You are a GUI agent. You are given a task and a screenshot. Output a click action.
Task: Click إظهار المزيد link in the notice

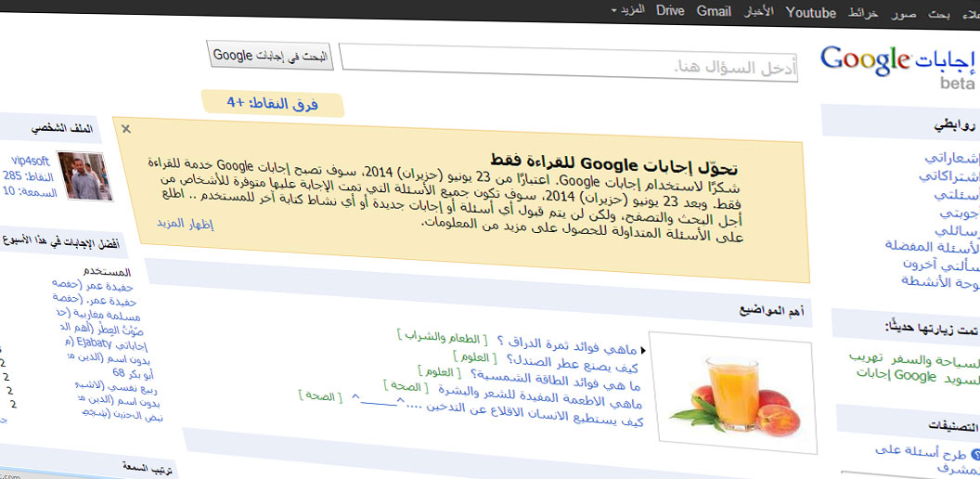(185, 224)
